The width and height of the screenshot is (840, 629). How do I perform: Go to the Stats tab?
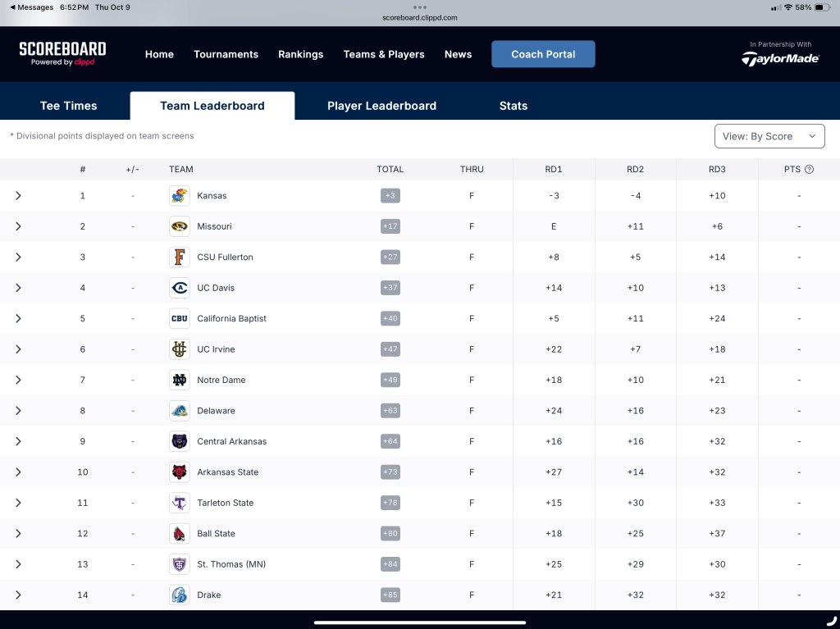click(513, 106)
